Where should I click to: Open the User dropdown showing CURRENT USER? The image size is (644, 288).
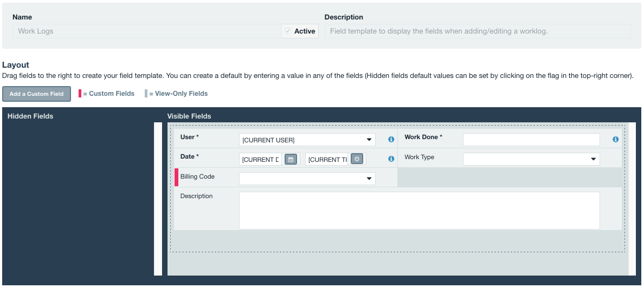[x=307, y=140]
